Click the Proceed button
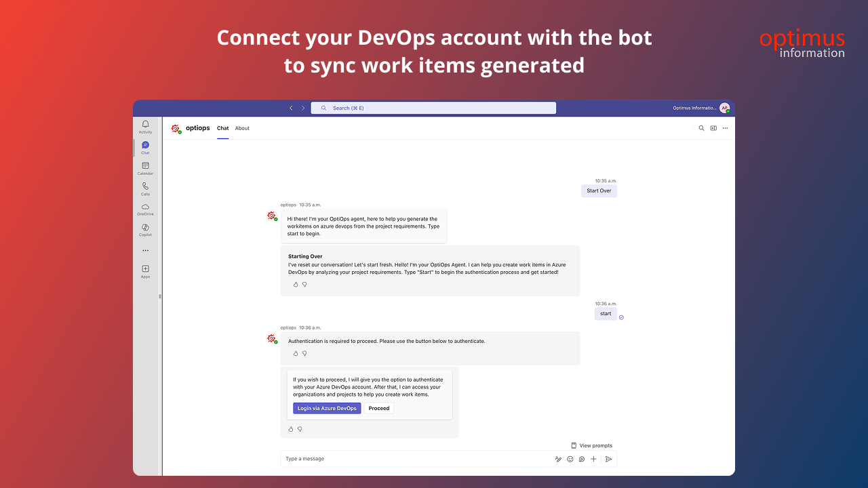The width and height of the screenshot is (868, 488). click(379, 408)
